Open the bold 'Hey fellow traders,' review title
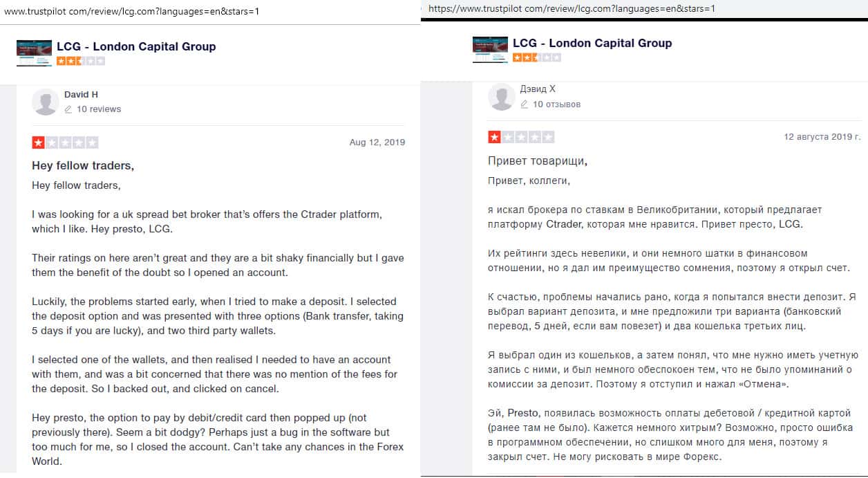This screenshot has height=478, width=868. coord(83,166)
